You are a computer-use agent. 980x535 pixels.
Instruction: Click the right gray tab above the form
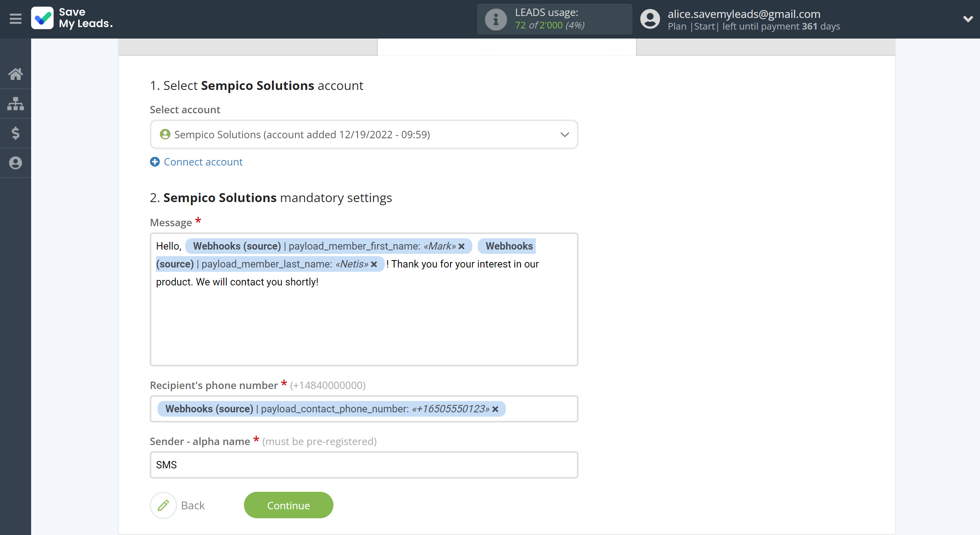pos(766,47)
